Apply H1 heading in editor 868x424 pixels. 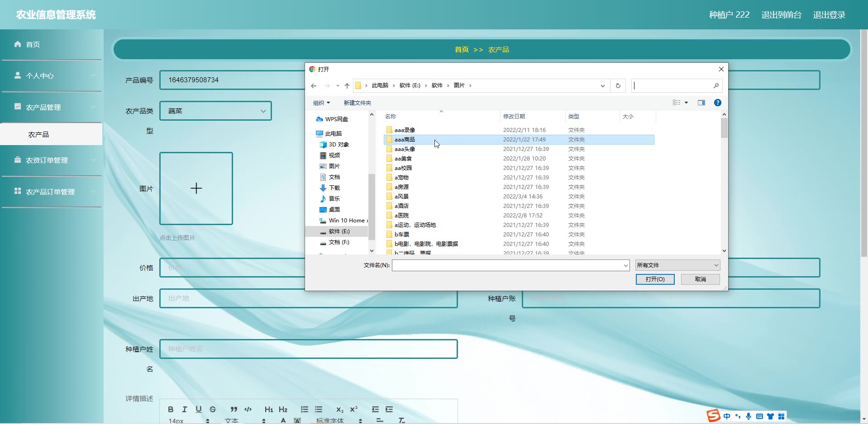pos(269,410)
